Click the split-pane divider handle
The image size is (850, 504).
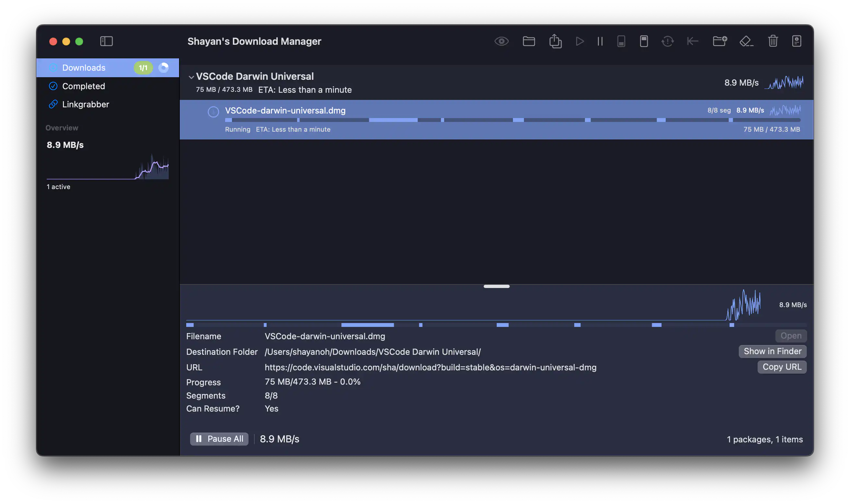pyautogui.click(x=496, y=286)
